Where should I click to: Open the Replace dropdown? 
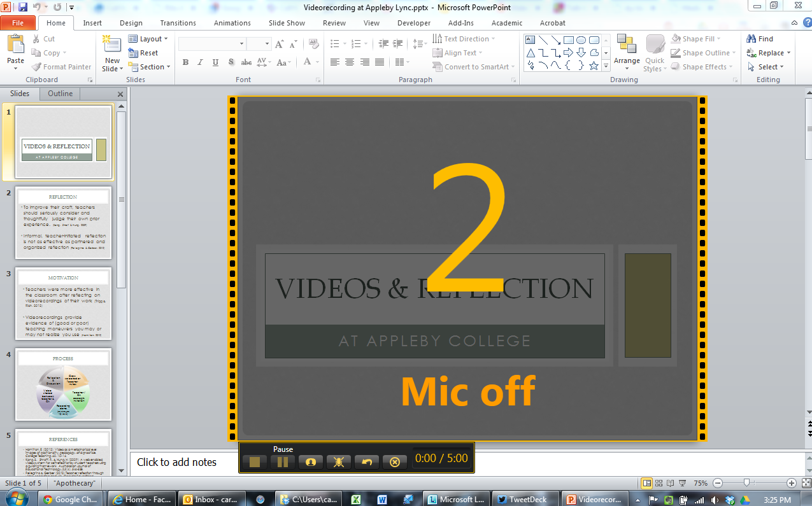coord(769,53)
